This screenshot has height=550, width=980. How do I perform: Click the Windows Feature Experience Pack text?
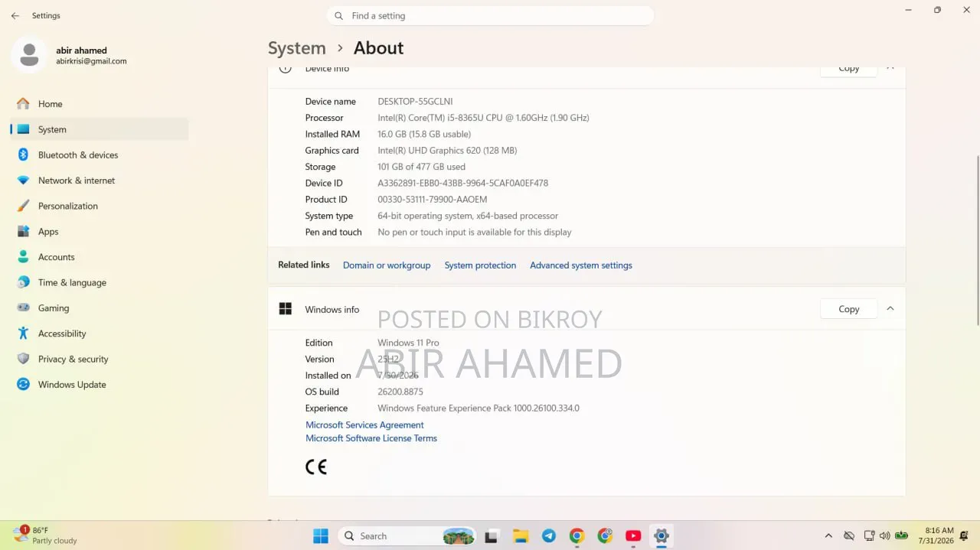(x=479, y=408)
